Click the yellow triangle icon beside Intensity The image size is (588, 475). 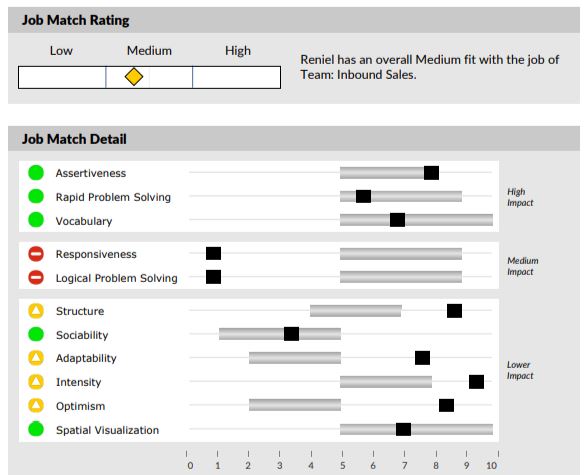click(x=36, y=382)
